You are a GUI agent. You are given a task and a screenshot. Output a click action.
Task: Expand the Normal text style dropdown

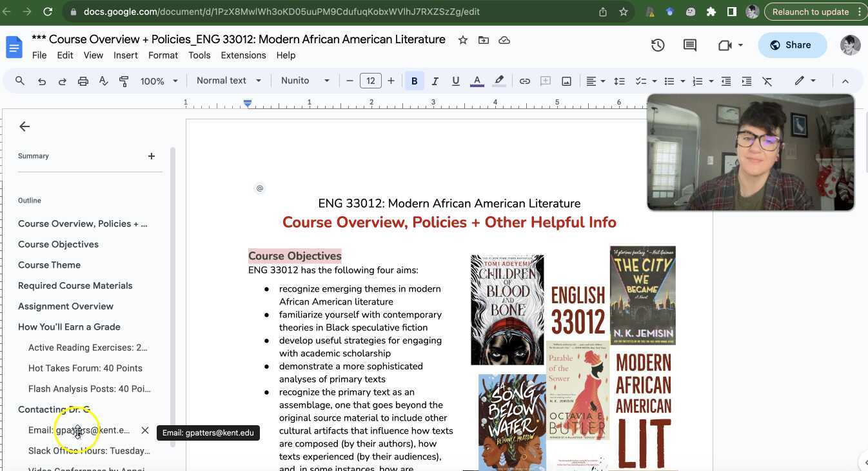[x=228, y=81]
